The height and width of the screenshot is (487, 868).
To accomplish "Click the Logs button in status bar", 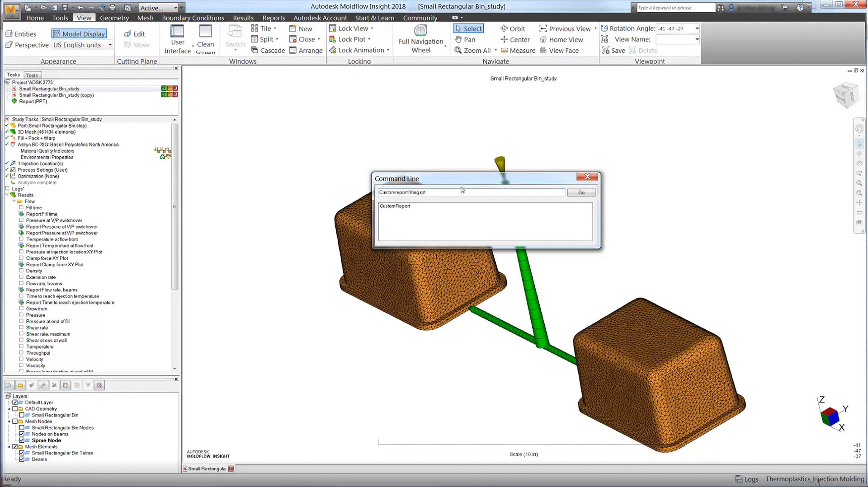I will click(747, 479).
